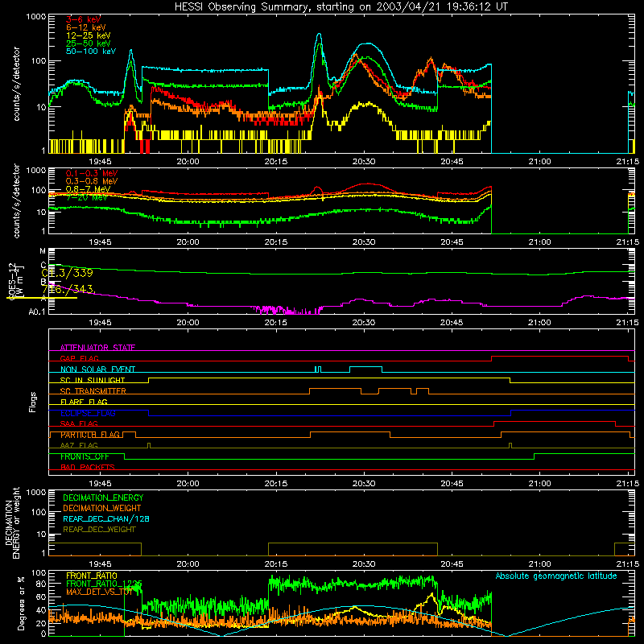Image resolution: width=644 pixels, height=644 pixels.
Task: Click the 21:00 tick under the flags panel
Action: [x=539, y=484]
